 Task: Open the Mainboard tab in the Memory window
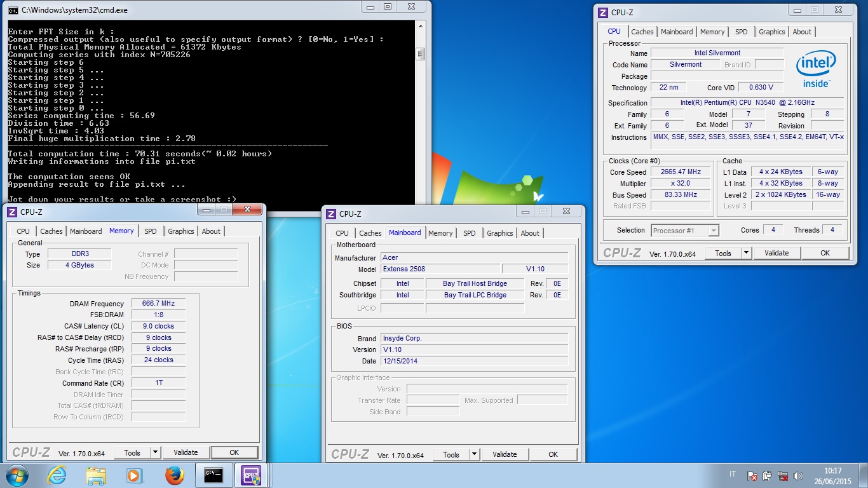(x=86, y=231)
